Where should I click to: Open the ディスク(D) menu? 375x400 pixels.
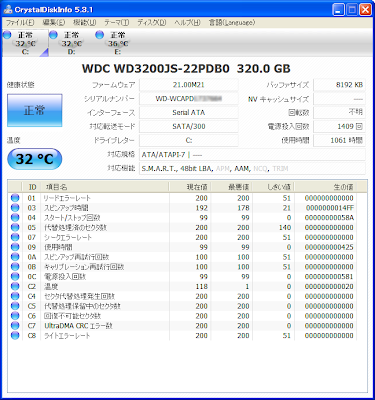click(152, 23)
